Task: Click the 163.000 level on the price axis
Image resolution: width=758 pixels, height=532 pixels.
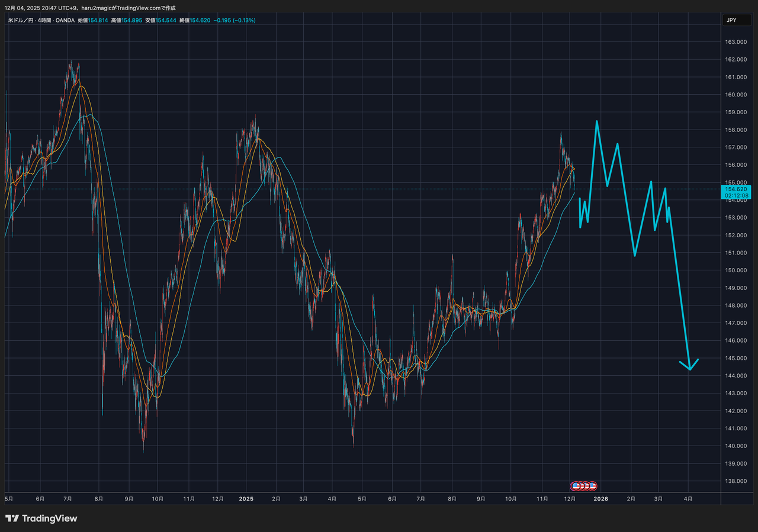Action: tap(734, 42)
